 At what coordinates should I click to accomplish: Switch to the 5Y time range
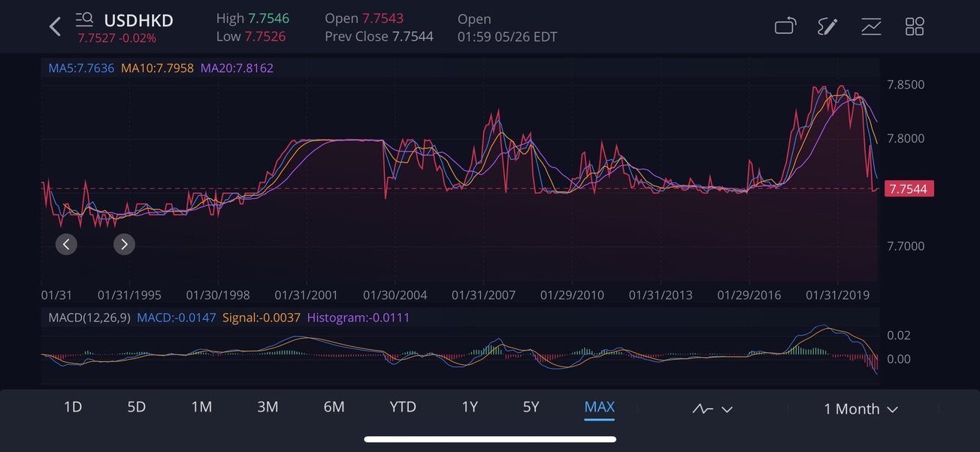(531, 407)
